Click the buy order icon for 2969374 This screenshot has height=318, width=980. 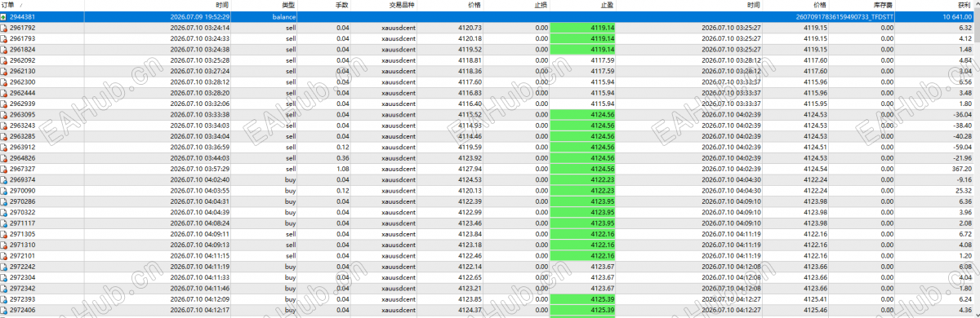[x=4, y=179]
